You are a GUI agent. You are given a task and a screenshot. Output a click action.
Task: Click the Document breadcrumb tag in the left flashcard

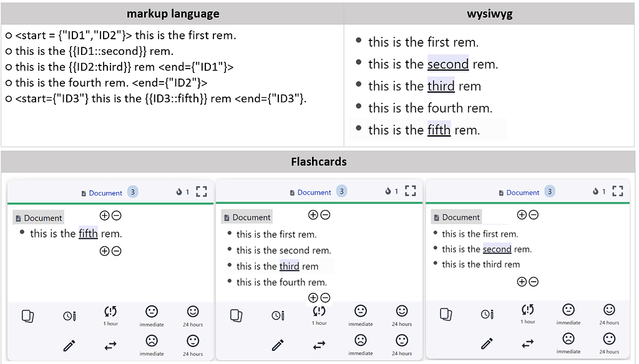click(39, 218)
